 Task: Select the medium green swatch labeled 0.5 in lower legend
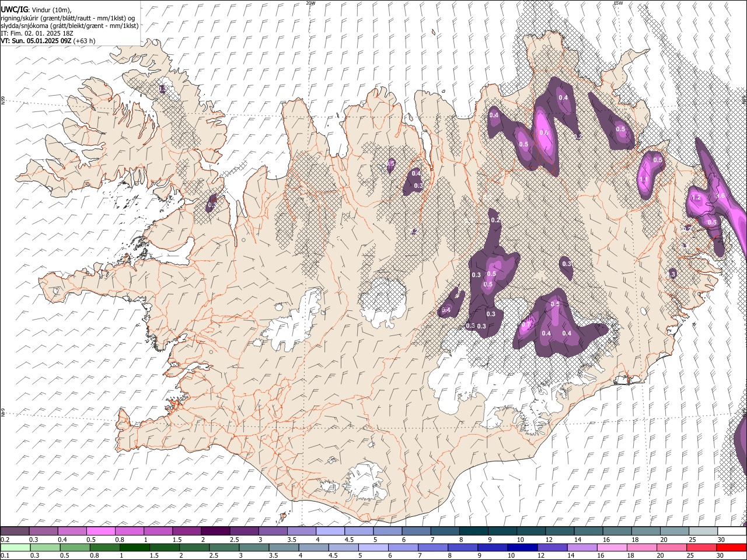pyautogui.click(x=75, y=548)
